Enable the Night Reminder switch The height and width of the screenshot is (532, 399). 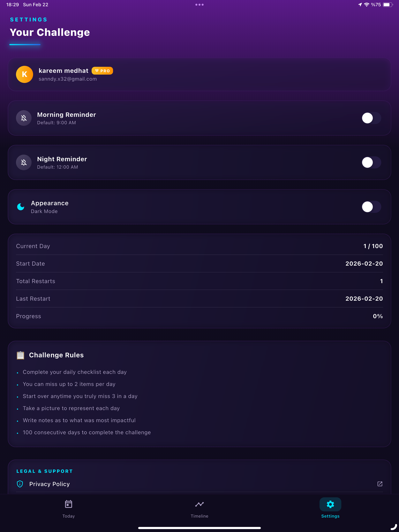click(x=371, y=162)
